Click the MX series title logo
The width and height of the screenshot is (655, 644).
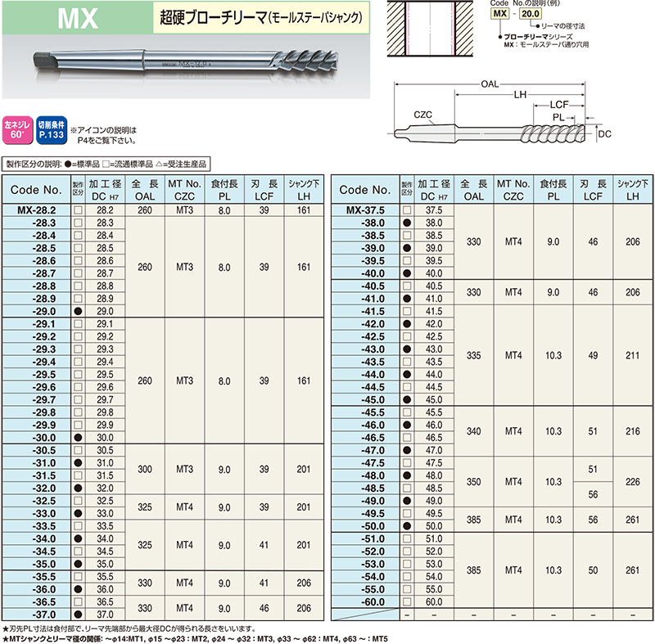(x=80, y=17)
